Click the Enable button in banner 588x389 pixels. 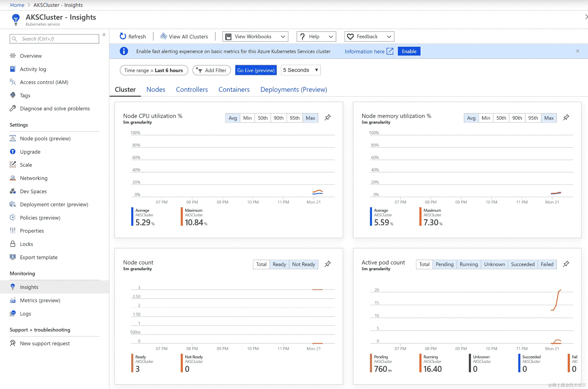pos(409,51)
